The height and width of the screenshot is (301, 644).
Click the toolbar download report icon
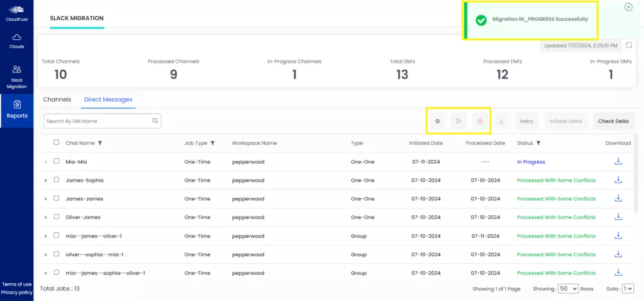pyautogui.click(x=501, y=122)
